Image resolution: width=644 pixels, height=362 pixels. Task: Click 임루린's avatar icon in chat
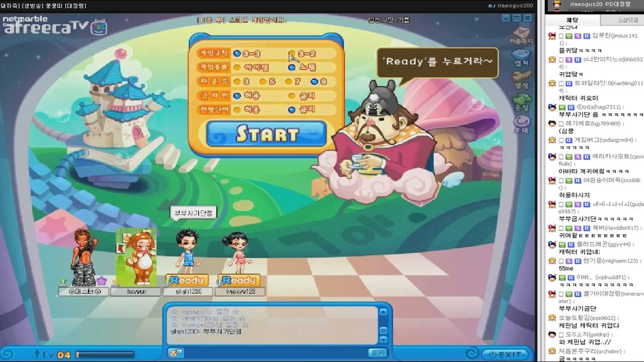(x=552, y=36)
